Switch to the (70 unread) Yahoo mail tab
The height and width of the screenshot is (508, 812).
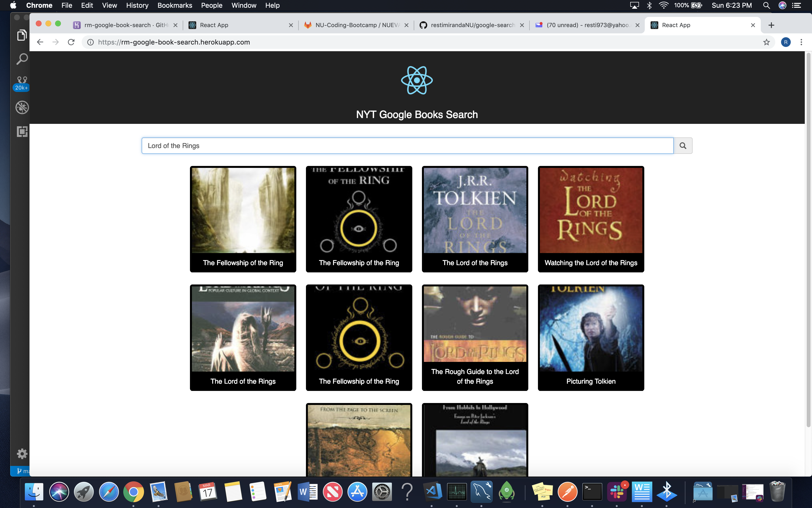click(x=587, y=25)
